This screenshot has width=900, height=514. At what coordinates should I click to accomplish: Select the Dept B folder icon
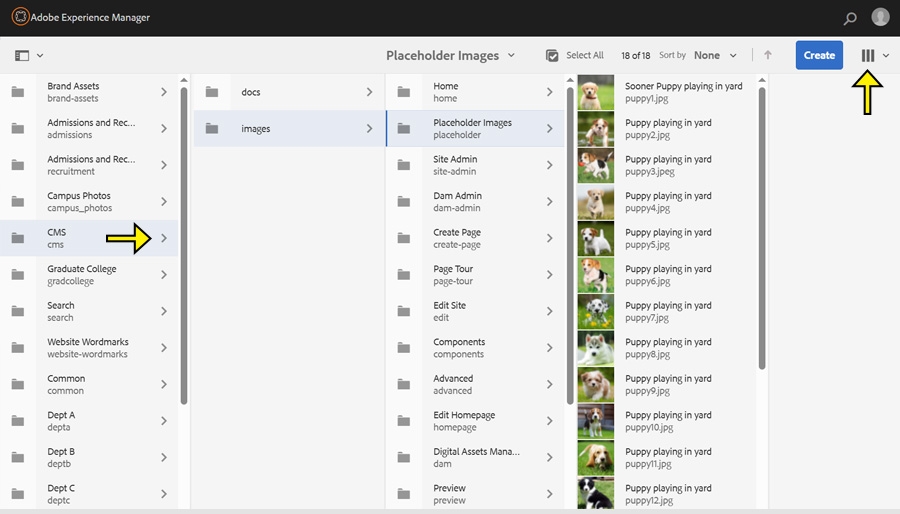[18, 457]
